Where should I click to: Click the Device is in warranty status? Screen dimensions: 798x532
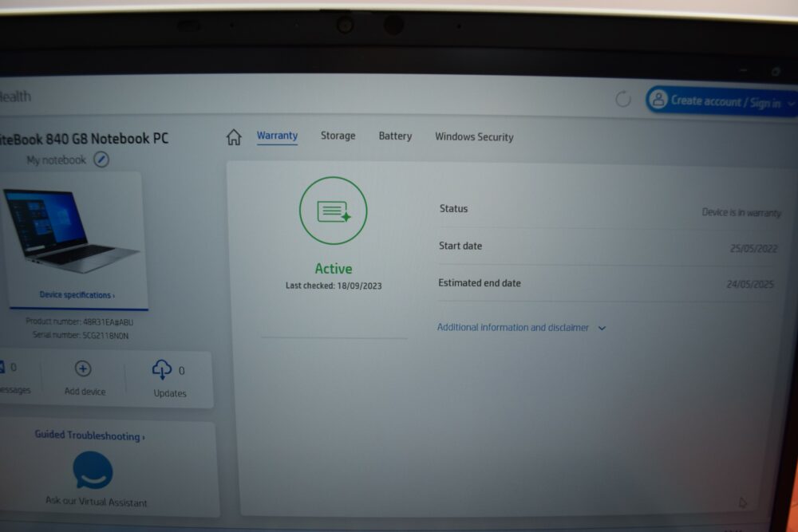point(741,213)
